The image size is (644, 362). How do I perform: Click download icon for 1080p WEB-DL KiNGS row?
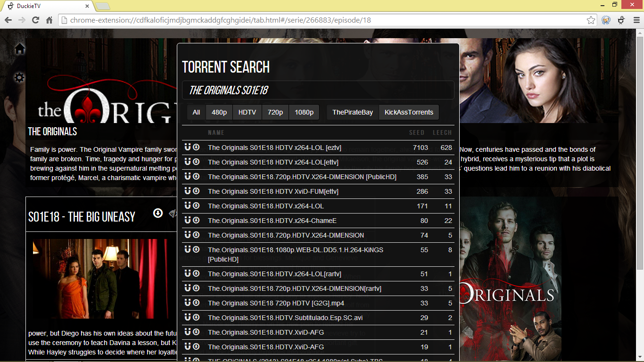point(196,249)
